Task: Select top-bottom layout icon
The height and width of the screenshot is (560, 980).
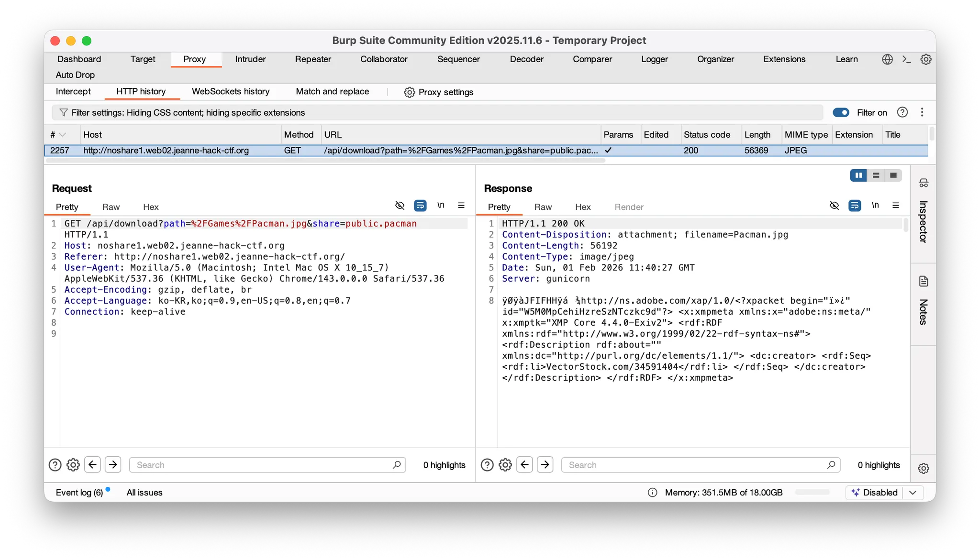Action: click(876, 176)
